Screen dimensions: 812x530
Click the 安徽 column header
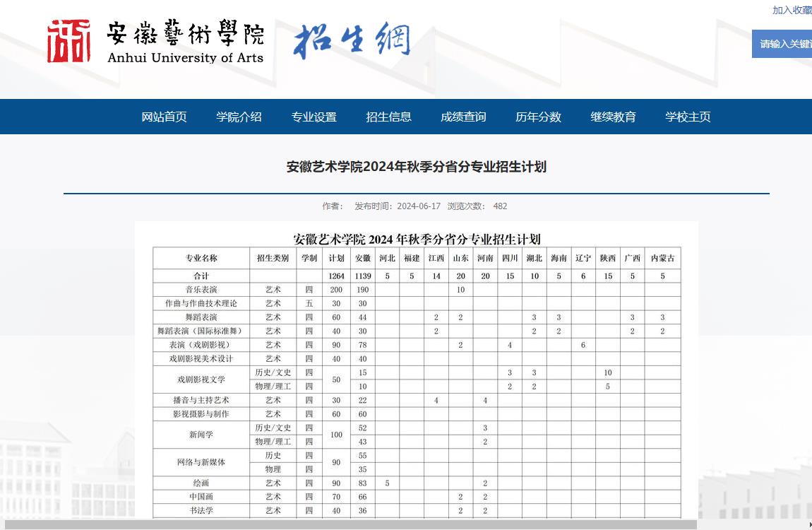pos(362,258)
